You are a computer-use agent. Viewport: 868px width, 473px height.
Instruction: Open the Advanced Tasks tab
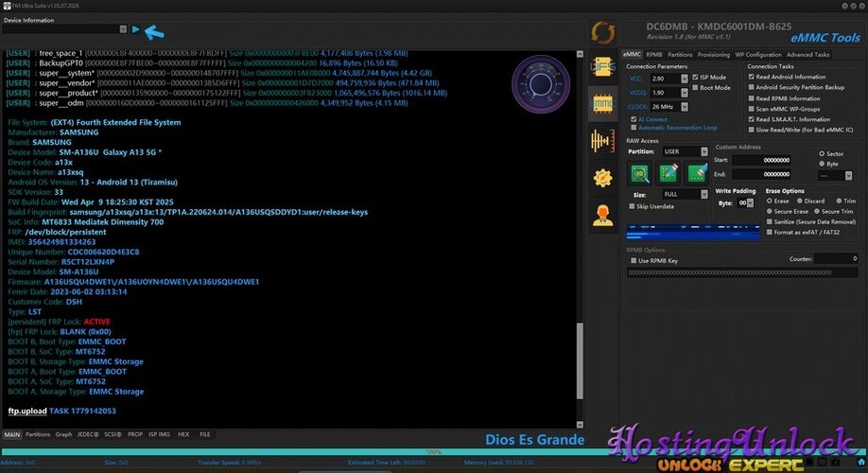click(x=807, y=55)
